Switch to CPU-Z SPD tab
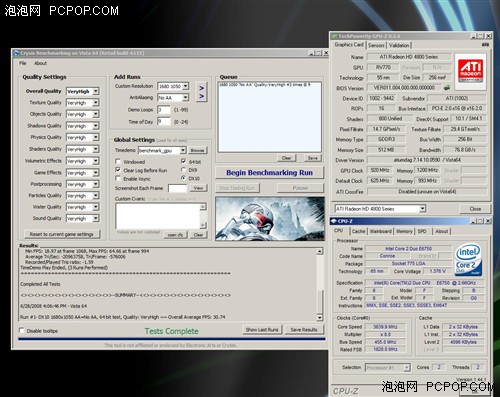Viewport: 500px width, 397px height. coord(422,231)
